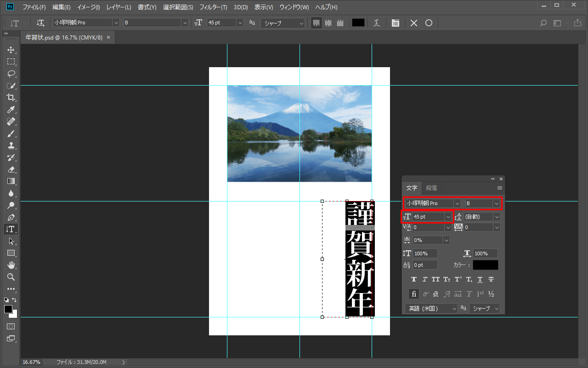Toggle All Caps in Character panel

pyautogui.click(x=435, y=279)
